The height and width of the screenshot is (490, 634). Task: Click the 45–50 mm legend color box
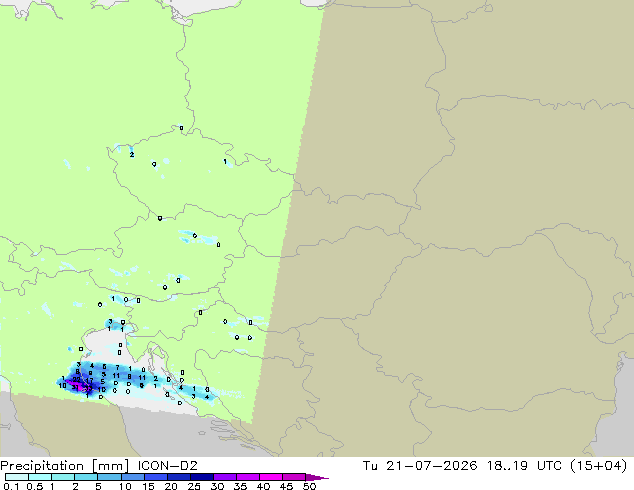294,477
